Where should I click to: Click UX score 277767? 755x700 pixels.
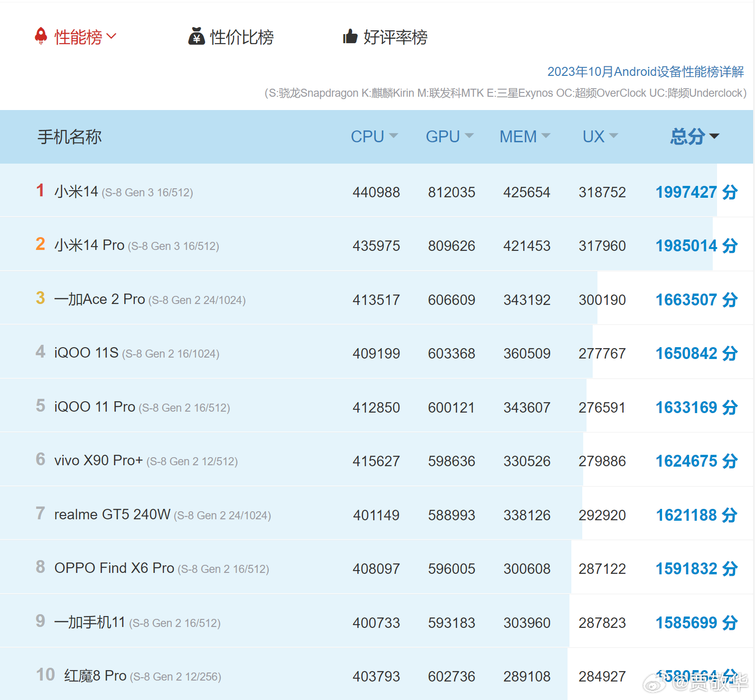(x=602, y=353)
